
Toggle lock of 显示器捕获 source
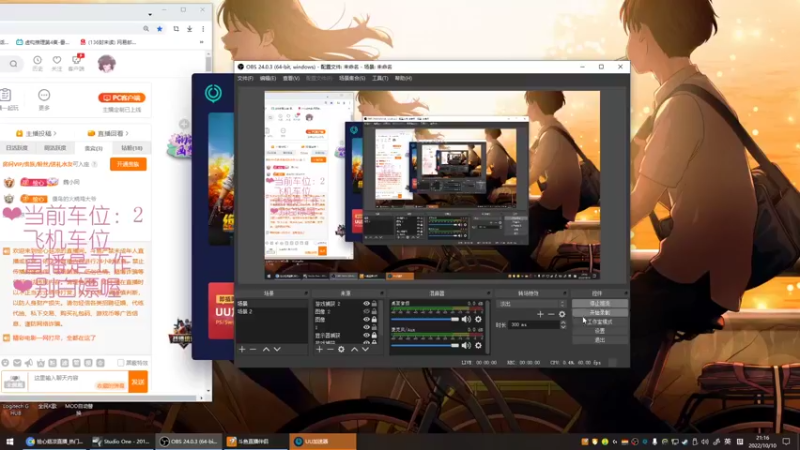[x=374, y=335]
